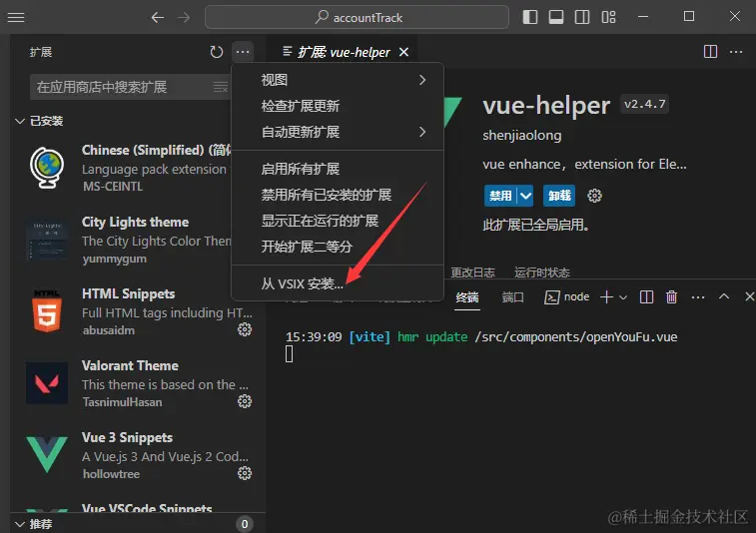This screenshot has width=756, height=533.
Task: Select 开始扩展二等分 menu item
Action: (338, 247)
